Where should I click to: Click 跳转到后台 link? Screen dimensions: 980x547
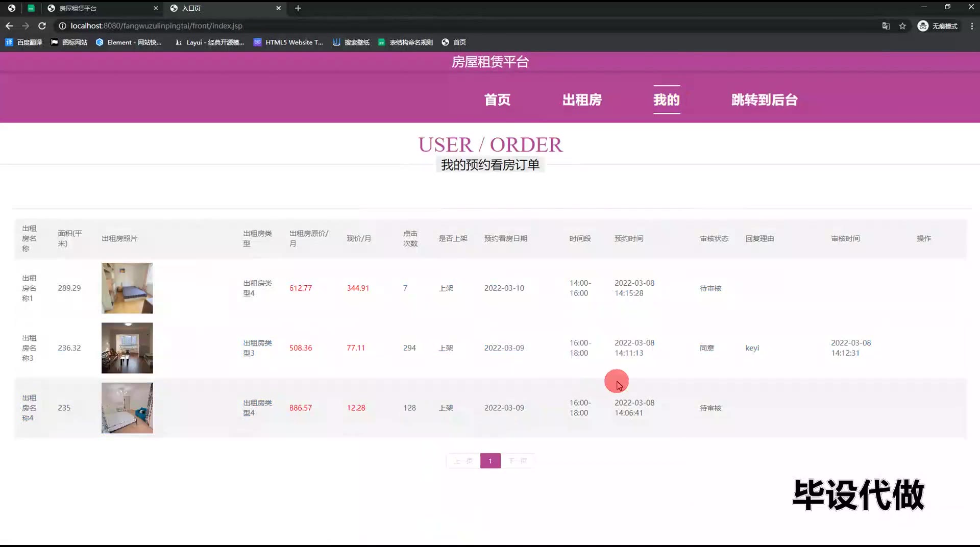pos(764,100)
